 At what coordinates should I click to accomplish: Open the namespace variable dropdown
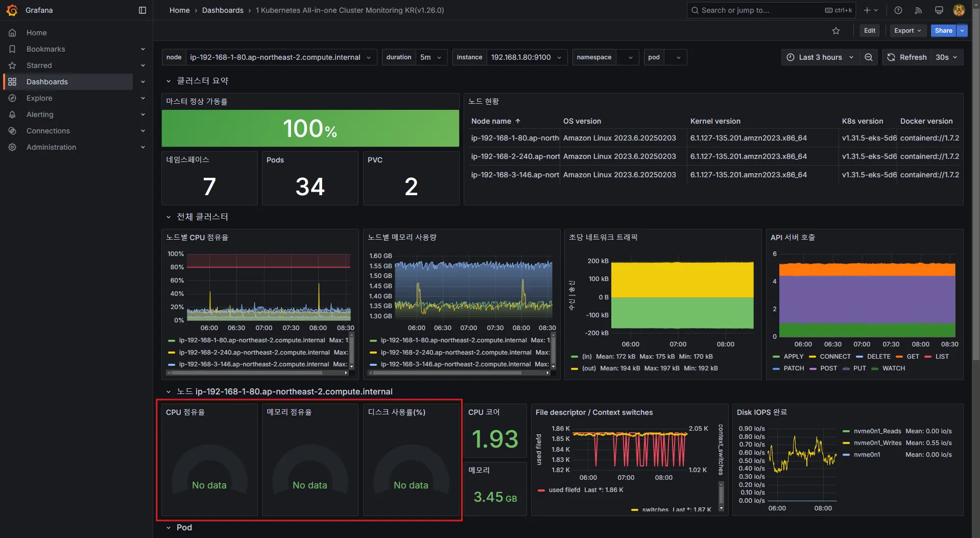(x=628, y=57)
